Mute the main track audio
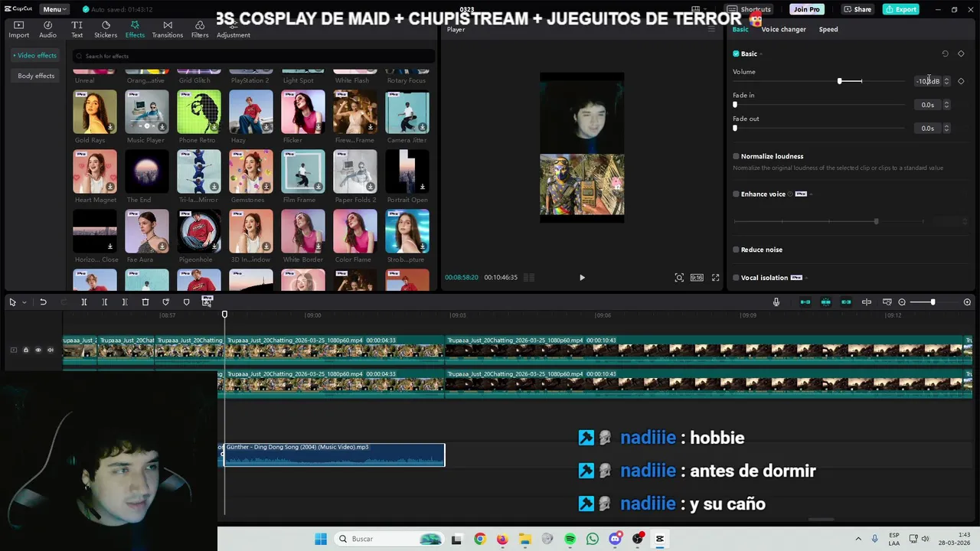The width and height of the screenshot is (980, 551). 51,350
